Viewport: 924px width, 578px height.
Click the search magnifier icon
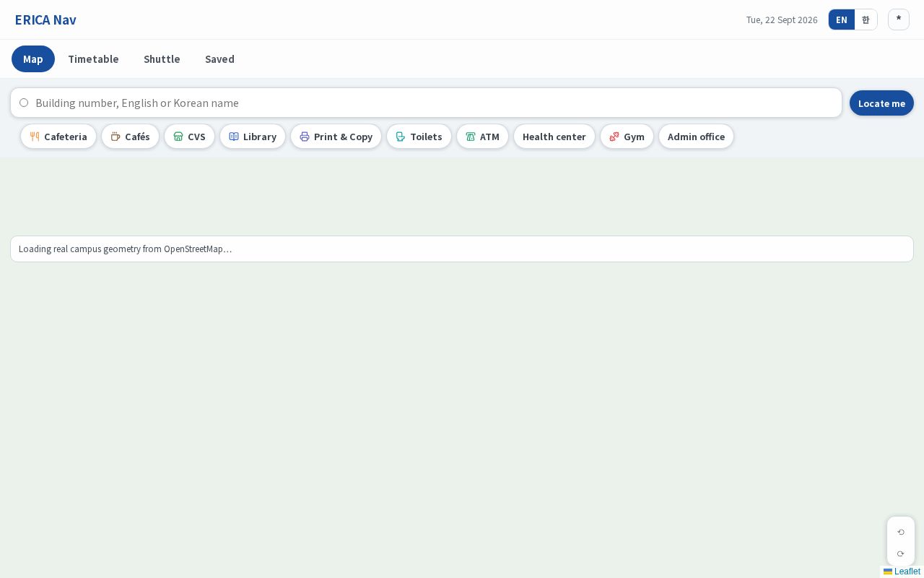coord(24,103)
